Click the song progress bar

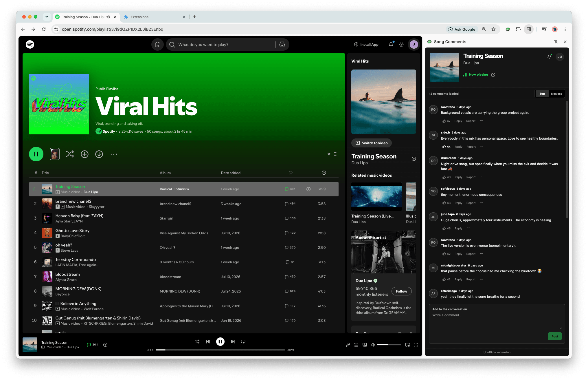[220, 350]
